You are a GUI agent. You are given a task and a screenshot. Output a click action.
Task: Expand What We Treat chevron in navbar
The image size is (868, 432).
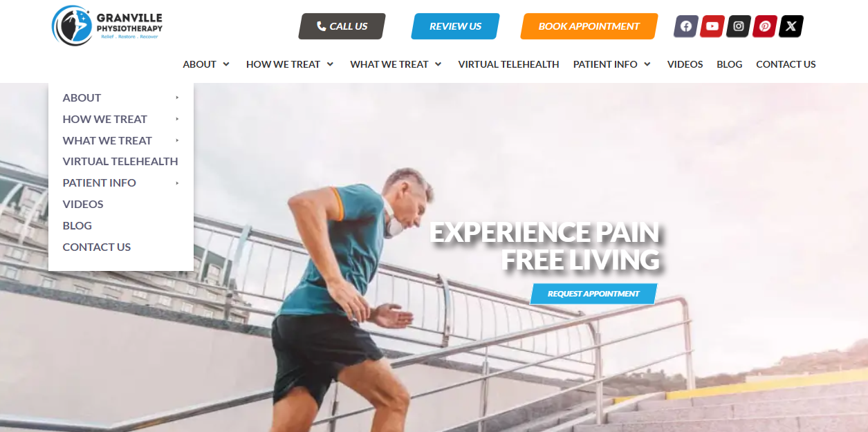pyautogui.click(x=438, y=64)
